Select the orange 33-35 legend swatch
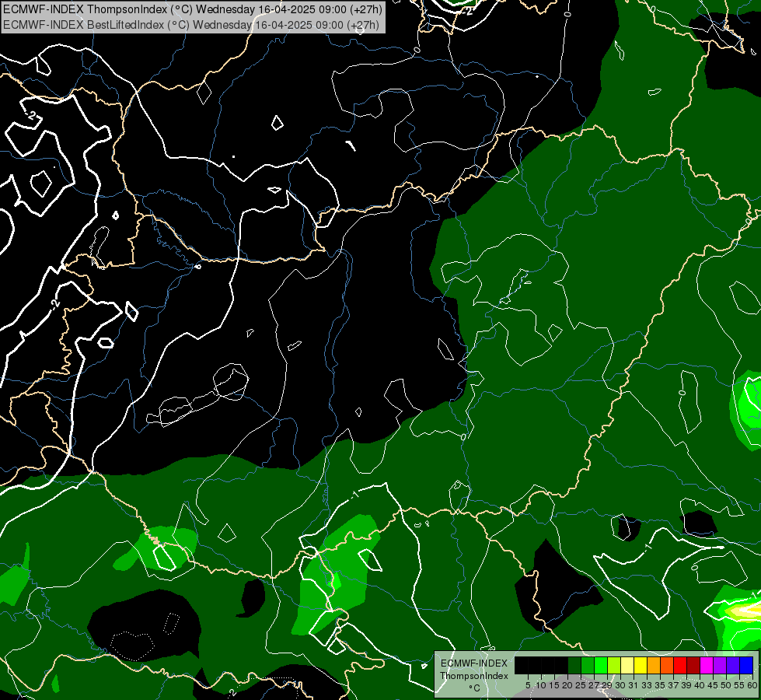This screenshot has width=761, height=700. [x=654, y=666]
